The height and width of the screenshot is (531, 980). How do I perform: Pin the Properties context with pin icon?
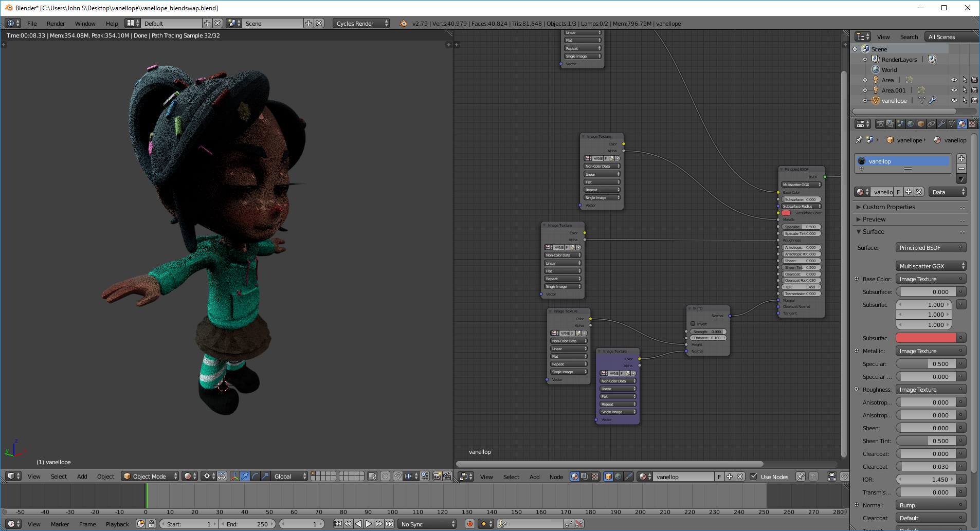(859, 140)
